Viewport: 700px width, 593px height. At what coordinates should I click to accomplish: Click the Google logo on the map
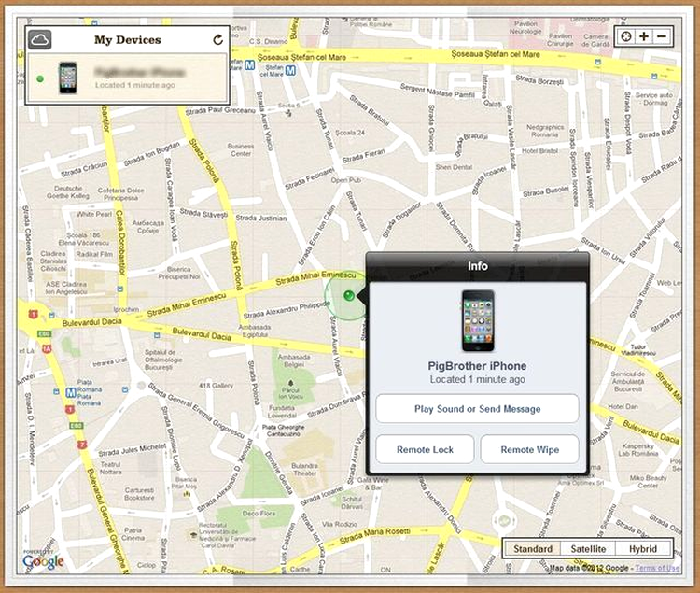(43, 561)
